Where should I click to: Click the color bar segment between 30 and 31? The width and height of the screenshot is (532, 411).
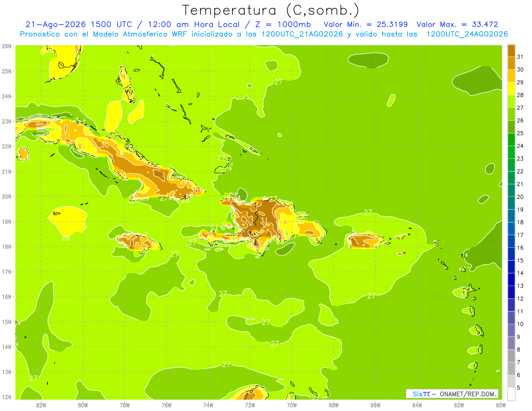(512, 63)
